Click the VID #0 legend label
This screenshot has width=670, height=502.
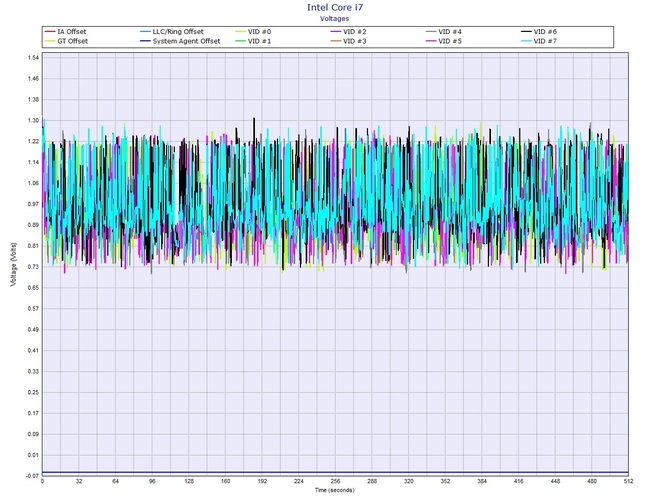pos(259,32)
